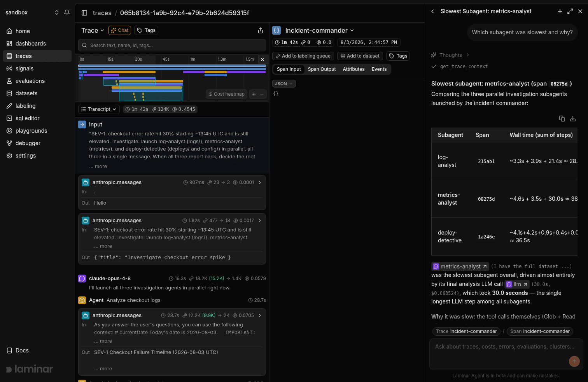Image resolution: width=588 pixels, height=382 pixels.
Task: Expand Thoughts section in chat
Action: pos(450,55)
